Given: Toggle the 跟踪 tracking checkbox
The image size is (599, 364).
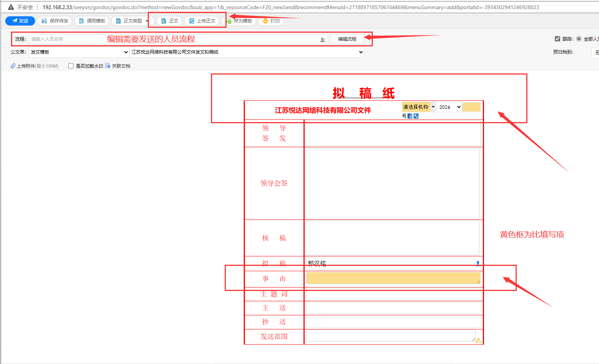Looking at the screenshot, I should (557, 39).
